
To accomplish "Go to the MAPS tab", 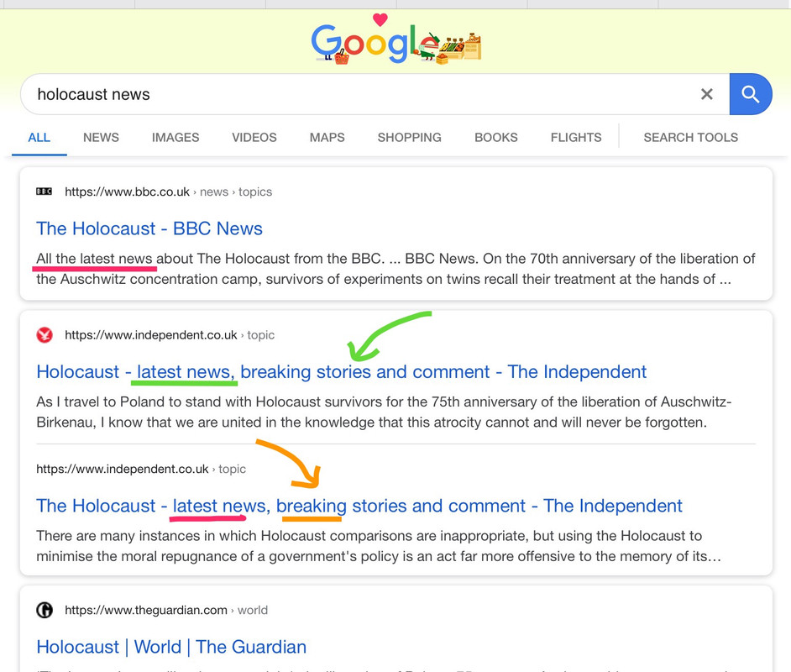I will (x=327, y=138).
